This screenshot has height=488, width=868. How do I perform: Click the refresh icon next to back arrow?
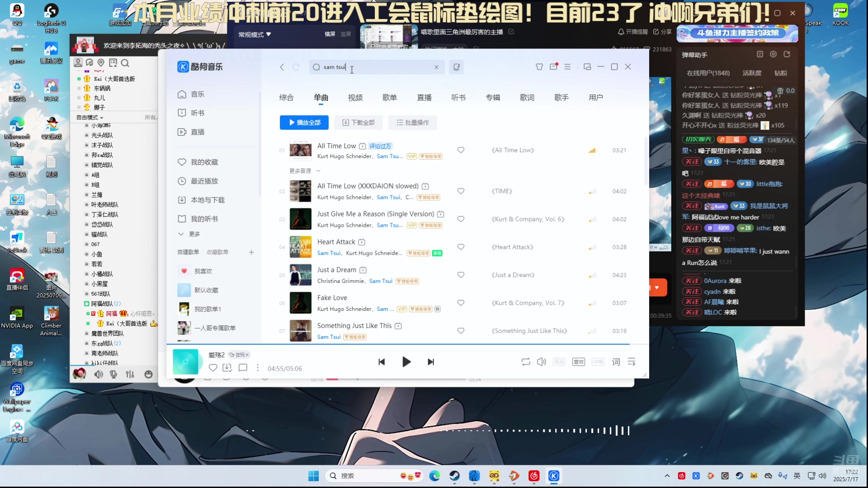point(296,67)
